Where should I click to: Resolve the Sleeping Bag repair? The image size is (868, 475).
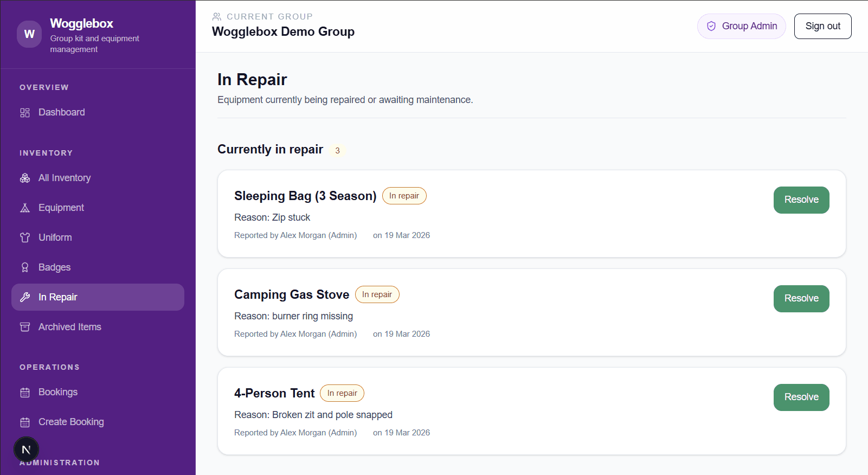[801, 200]
